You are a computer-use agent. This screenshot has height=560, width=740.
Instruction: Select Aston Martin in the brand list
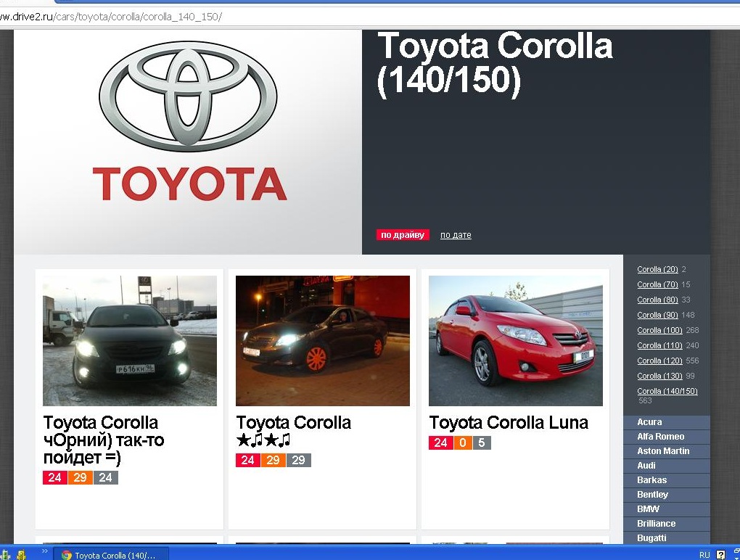pyautogui.click(x=667, y=451)
